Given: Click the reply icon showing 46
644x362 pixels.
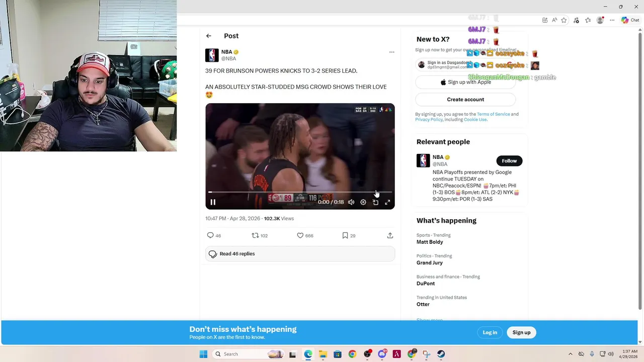Looking at the screenshot, I should coord(214,235).
